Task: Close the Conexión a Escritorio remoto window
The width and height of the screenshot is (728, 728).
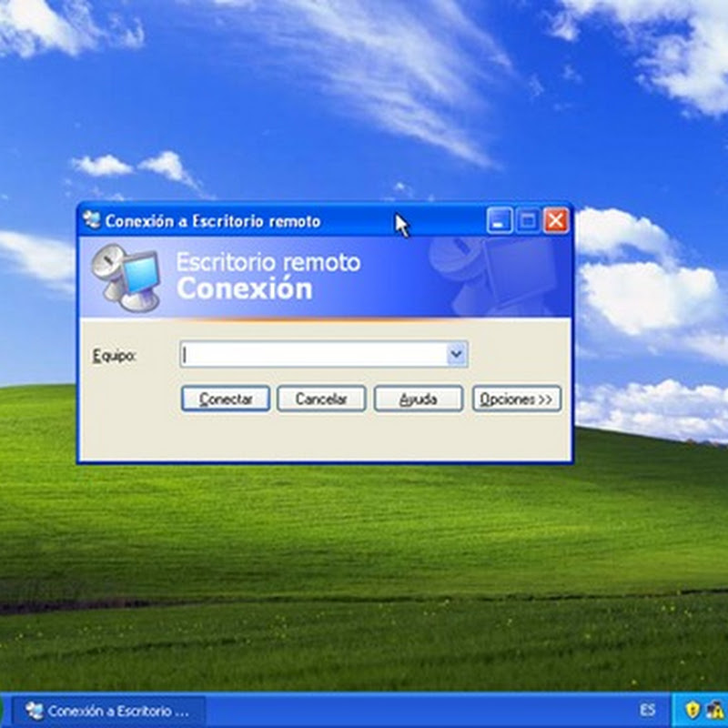Action: coord(556,220)
